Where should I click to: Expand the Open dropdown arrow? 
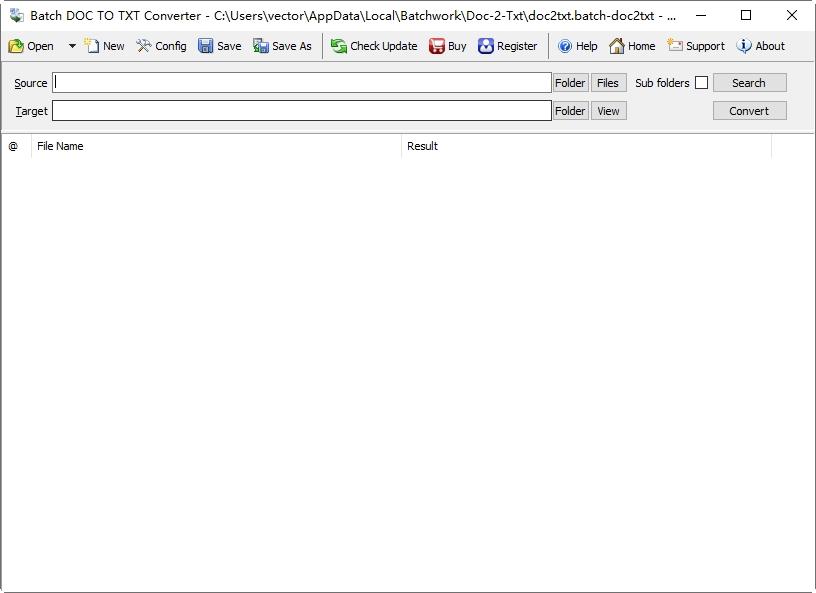pos(72,46)
